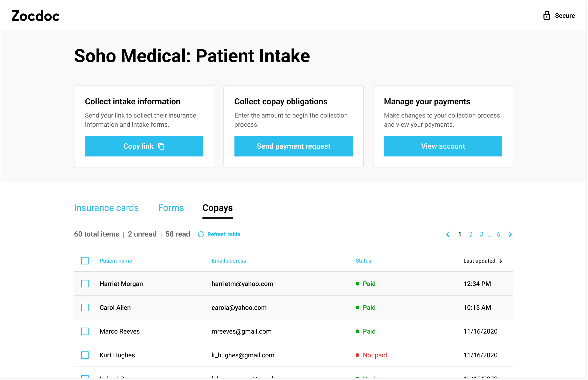
Task: Click the Zocdoc logo
Action: 36,16
